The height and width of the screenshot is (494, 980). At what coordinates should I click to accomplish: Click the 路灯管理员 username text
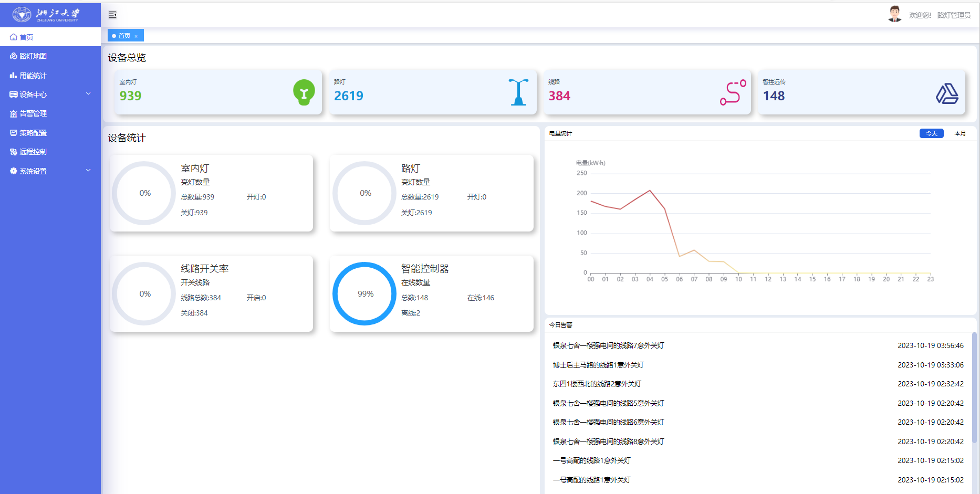tap(954, 15)
